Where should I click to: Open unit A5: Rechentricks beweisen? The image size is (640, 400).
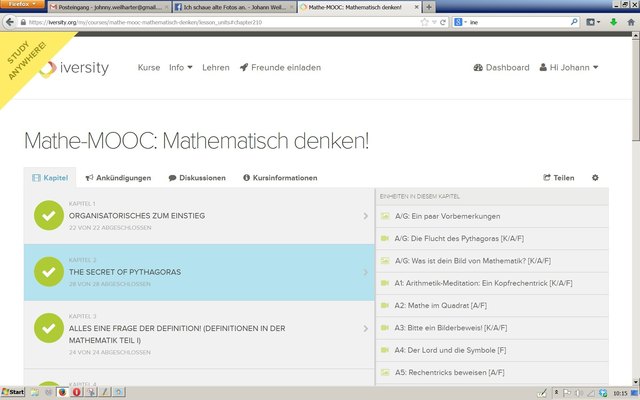(x=492, y=373)
